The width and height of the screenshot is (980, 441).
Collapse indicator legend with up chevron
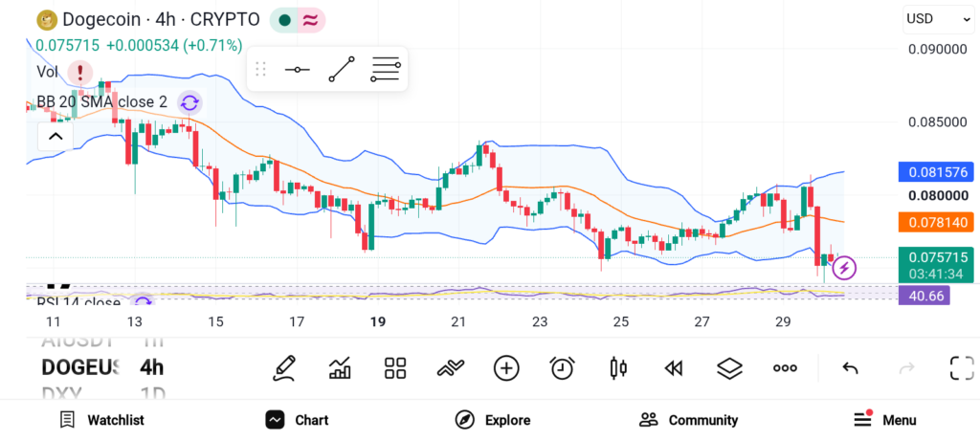(x=56, y=136)
